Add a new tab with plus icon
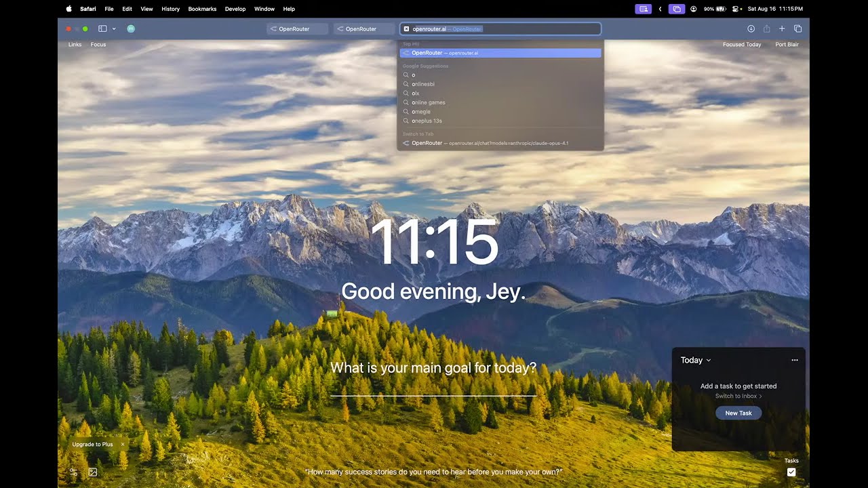Viewport: 868px width, 488px height. pos(782,29)
